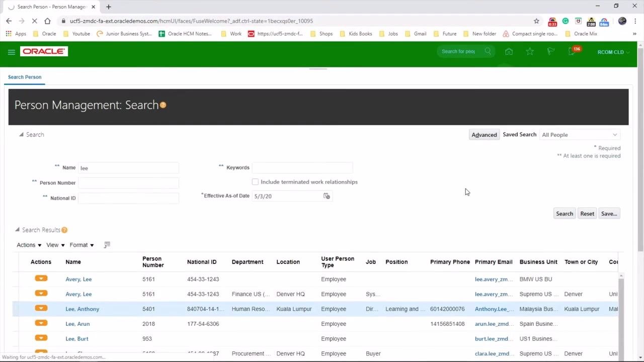The height and width of the screenshot is (362, 644).
Task: Collapse the Search section
Action: [21, 135]
